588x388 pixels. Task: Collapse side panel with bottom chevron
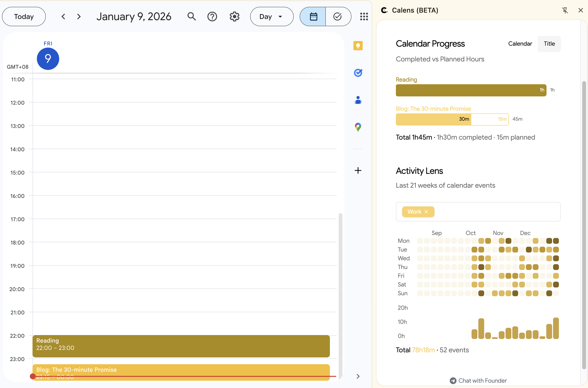click(x=358, y=376)
